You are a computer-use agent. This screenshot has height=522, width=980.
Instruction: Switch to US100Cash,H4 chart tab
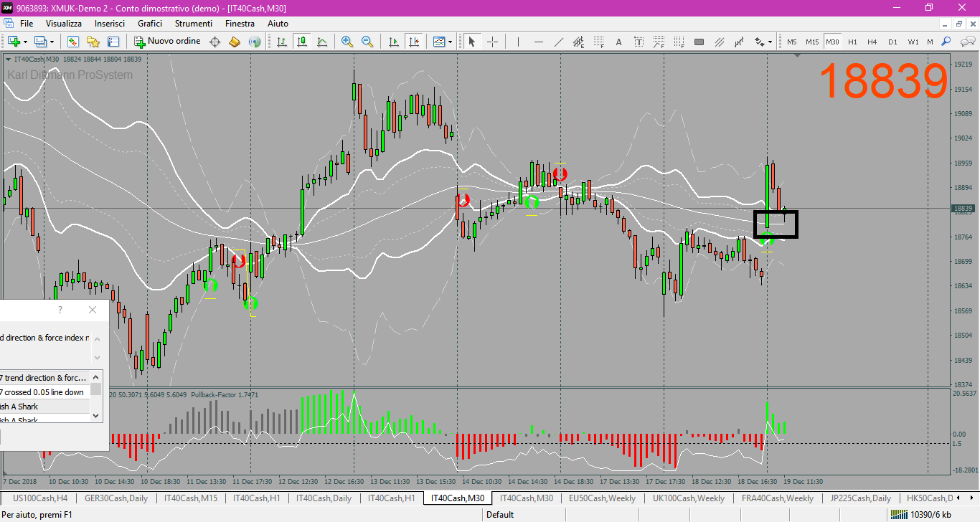40,498
